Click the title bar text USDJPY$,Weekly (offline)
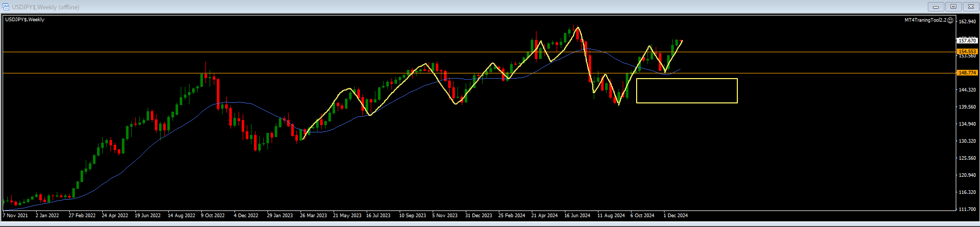980x227 pixels. 45,7
